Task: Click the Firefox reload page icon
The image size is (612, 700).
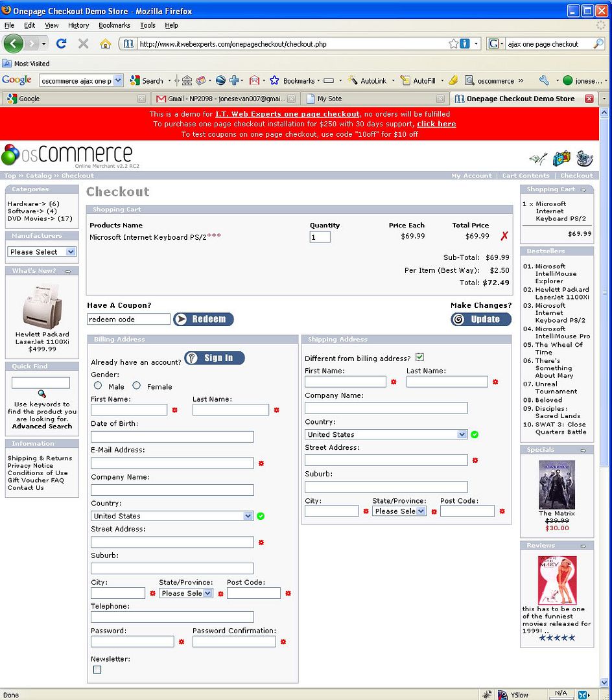Action: point(62,43)
